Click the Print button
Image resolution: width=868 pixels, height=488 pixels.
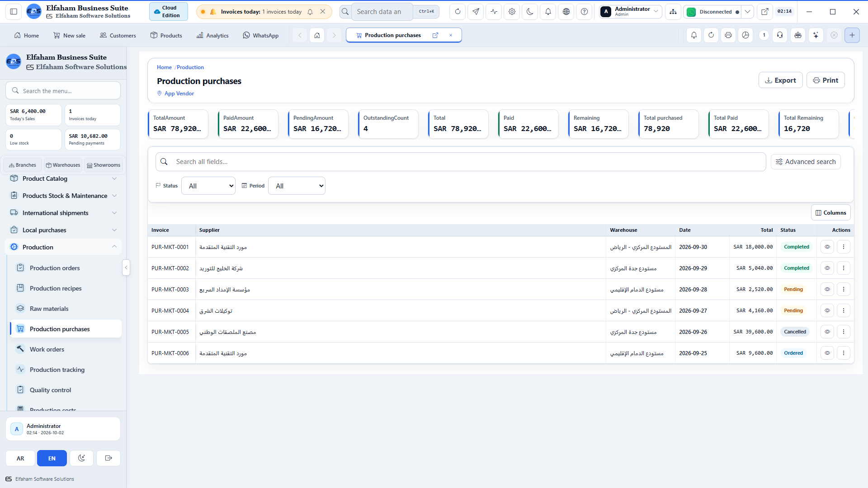pos(826,80)
